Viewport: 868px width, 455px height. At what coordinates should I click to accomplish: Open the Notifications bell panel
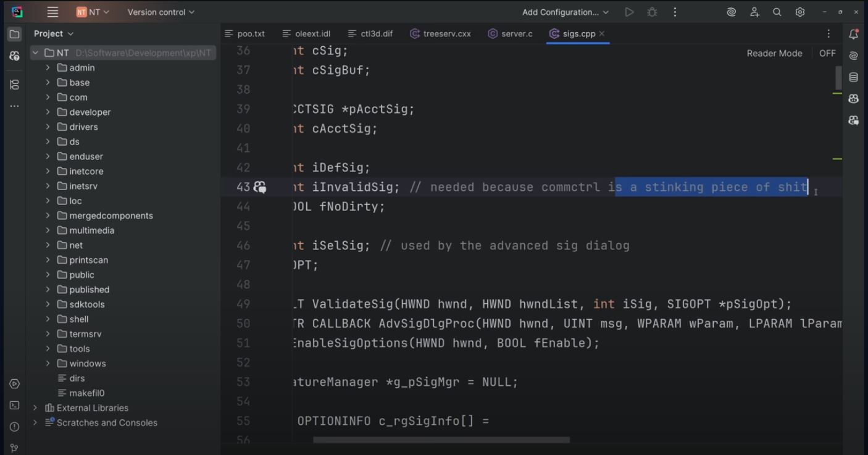854,34
